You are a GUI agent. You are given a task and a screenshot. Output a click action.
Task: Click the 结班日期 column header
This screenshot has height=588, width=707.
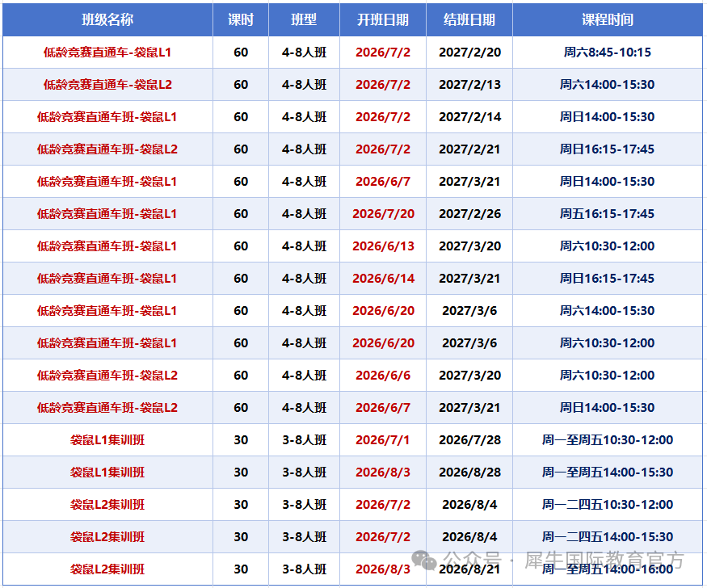[469, 20]
